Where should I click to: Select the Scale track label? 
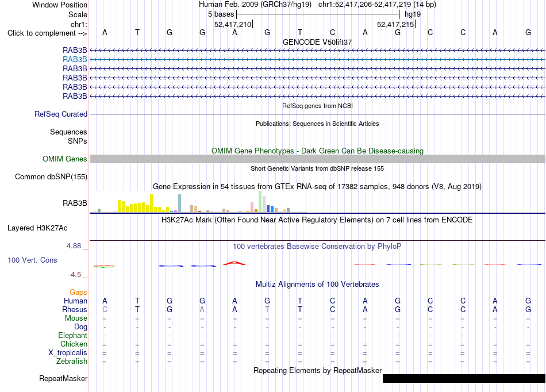pos(78,14)
